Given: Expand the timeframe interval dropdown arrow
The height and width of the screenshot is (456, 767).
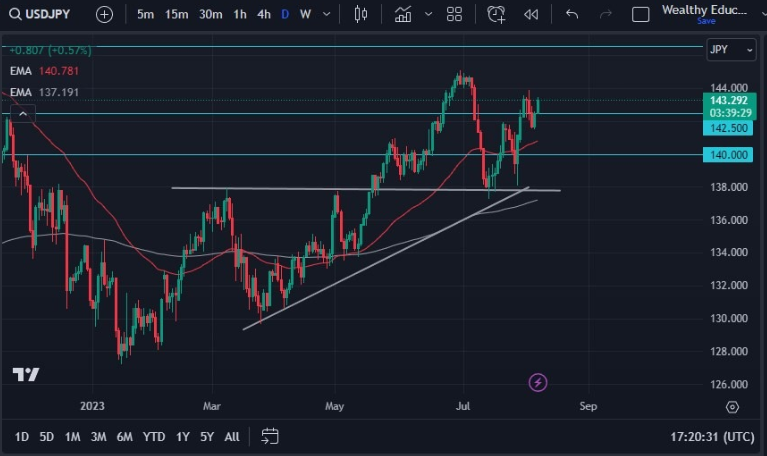Looking at the screenshot, I should click(328, 14).
